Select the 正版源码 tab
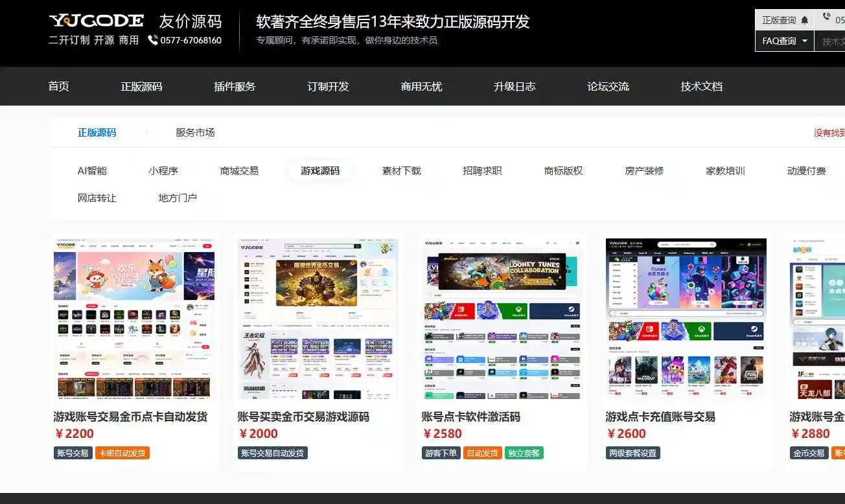 tap(97, 132)
